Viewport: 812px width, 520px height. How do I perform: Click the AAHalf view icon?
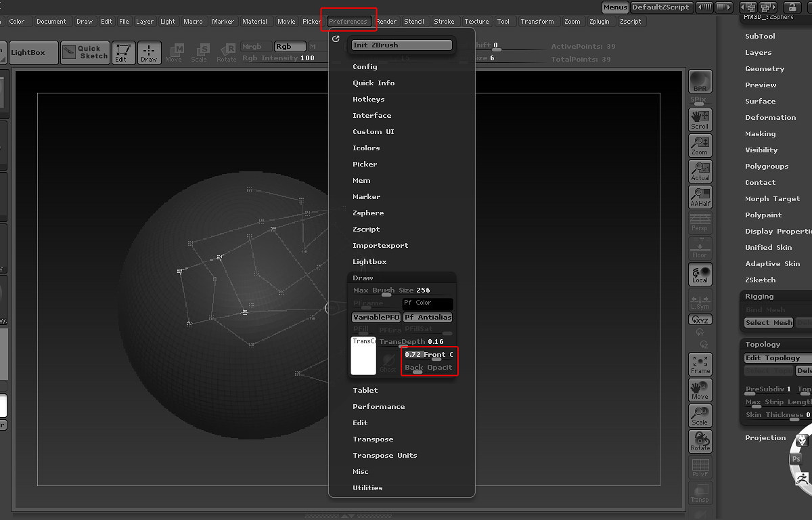coord(700,197)
